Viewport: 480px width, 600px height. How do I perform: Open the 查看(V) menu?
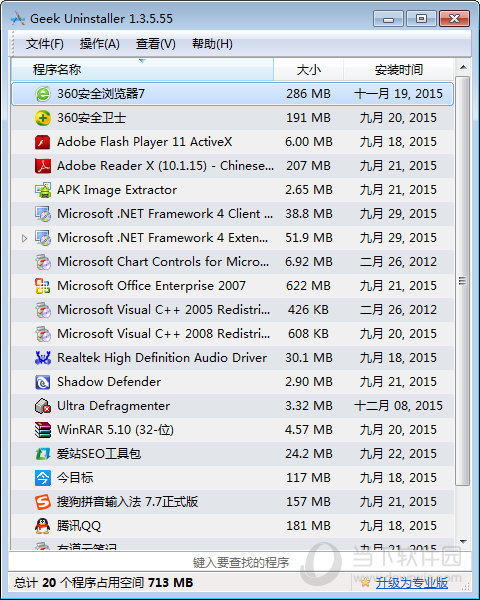[x=155, y=44]
